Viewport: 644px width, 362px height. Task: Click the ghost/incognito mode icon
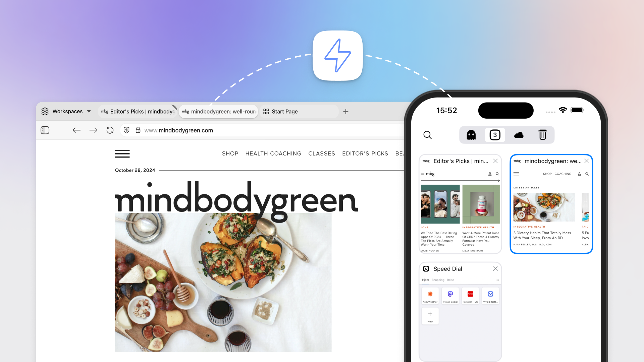pyautogui.click(x=472, y=135)
